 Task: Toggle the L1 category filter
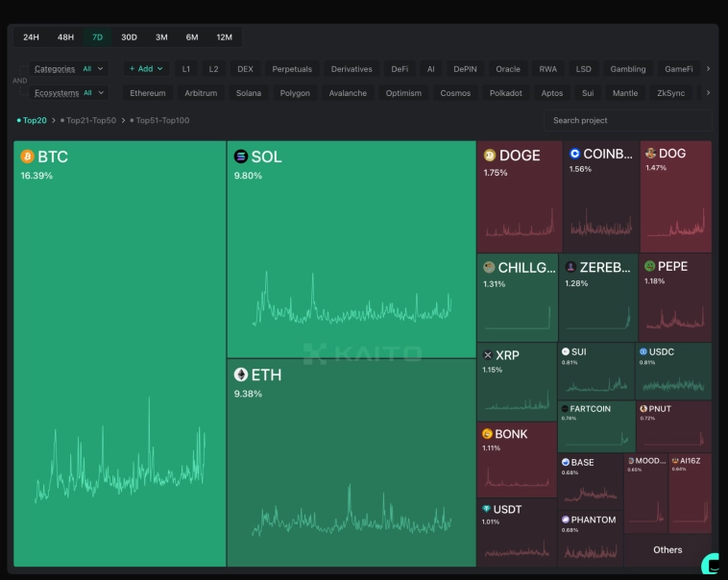[x=186, y=69]
